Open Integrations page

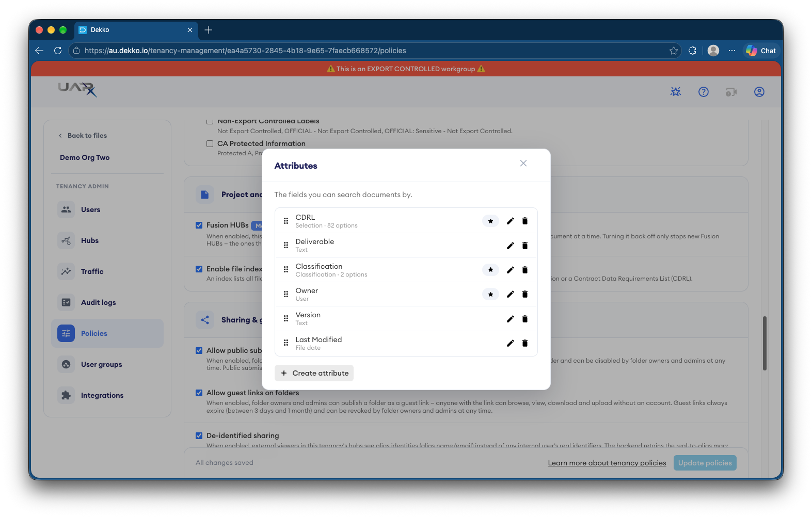point(107,395)
